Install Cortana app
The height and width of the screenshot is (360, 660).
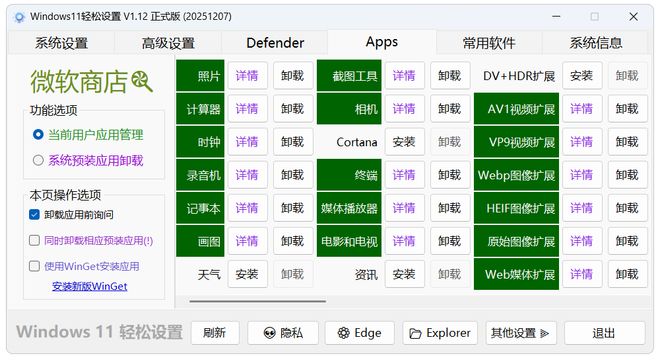[x=404, y=142]
